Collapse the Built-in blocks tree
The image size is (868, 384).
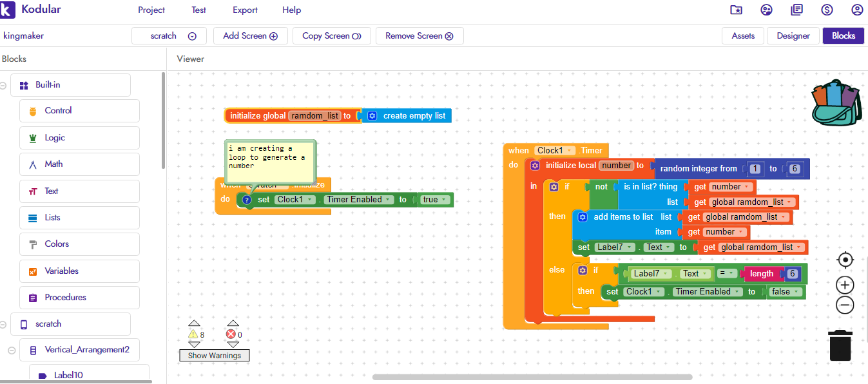click(x=4, y=85)
